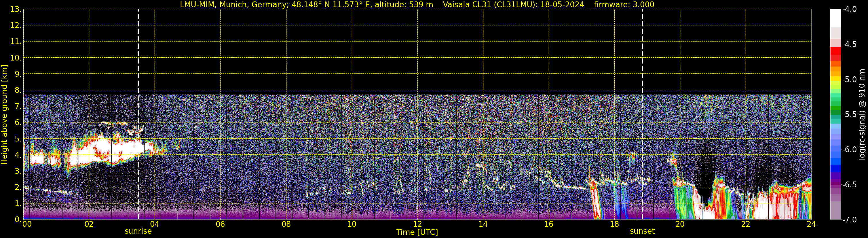Pick the dark blue colorbar band below -6.0
The height and width of the screenshot is (238, 868).
[x=835, y=169]
